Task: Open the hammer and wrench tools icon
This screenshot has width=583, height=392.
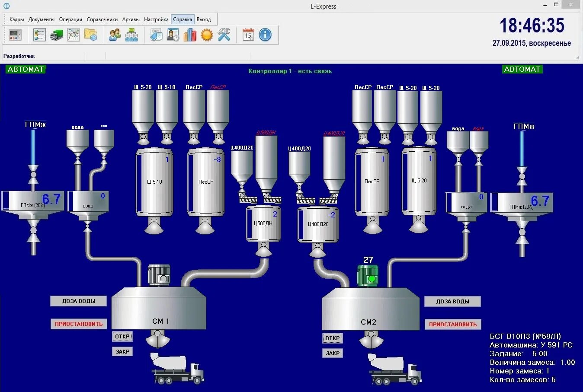Action: tap(224, 35)
